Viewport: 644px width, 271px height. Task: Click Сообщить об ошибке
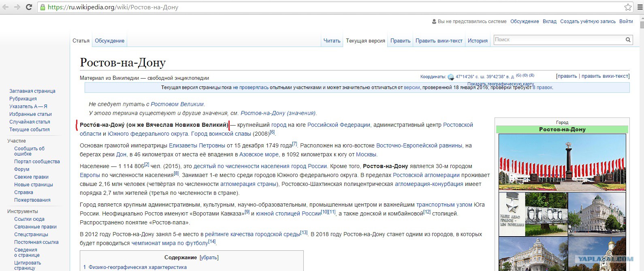pos(29,151)
